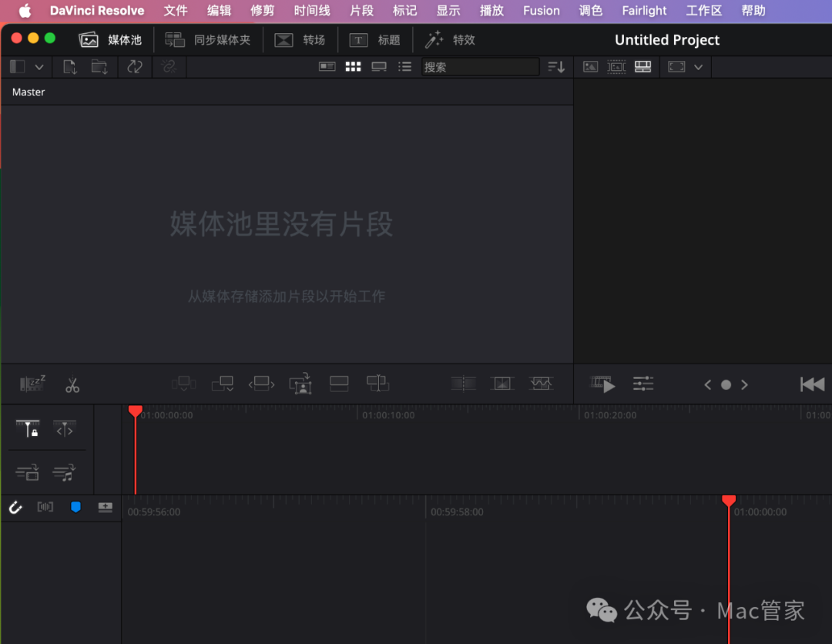Toggle audio only track icon
This screenshot has width=832, height=644.
[x=65, y=472]
